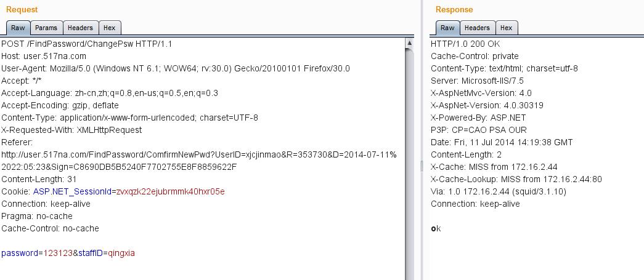Viewport: 644px width, 280px height.
Task: Click the 'ok' response body text
Action: (x=436, y=228)
